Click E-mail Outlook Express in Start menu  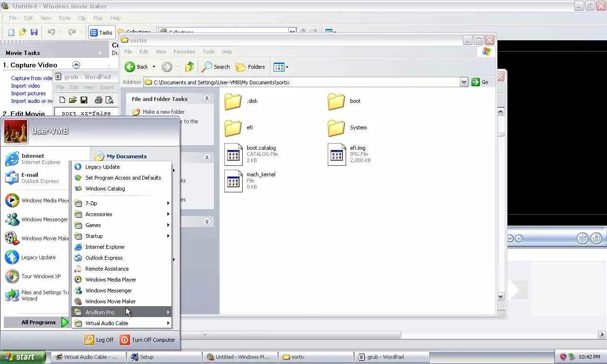pos(37,178)
